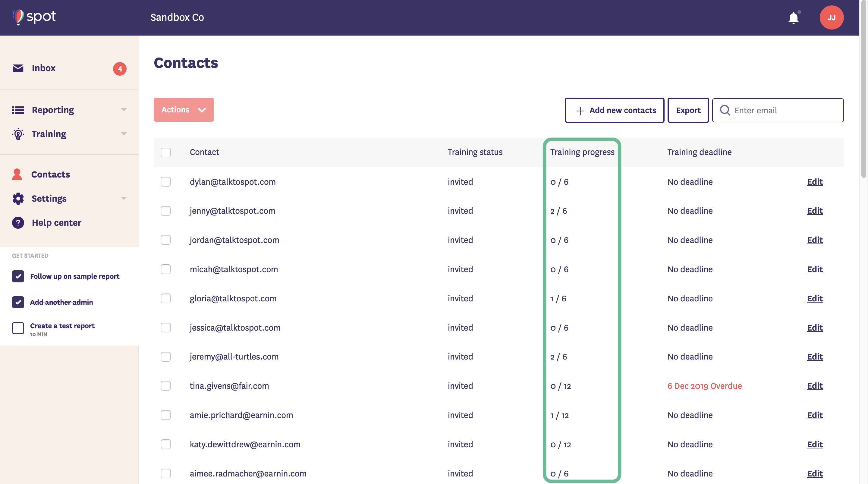Expand the Reporting menu arrow
The height and width of the screenshot is (484, 868).
(124, 110)
